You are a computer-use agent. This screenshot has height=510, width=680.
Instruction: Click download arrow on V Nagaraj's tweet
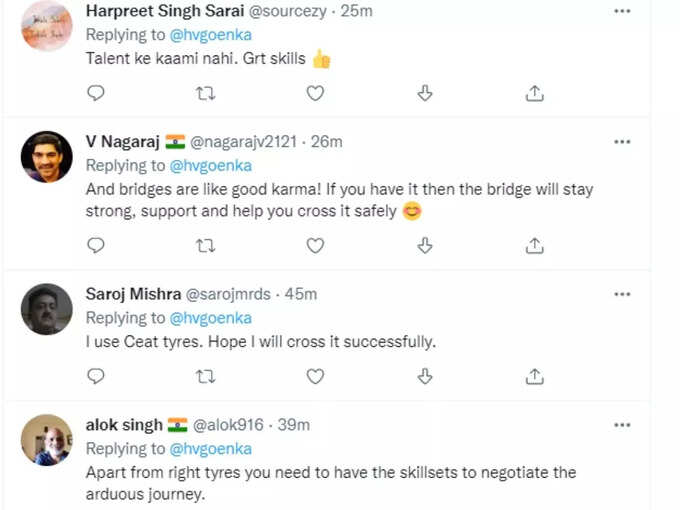coord(425,245)
